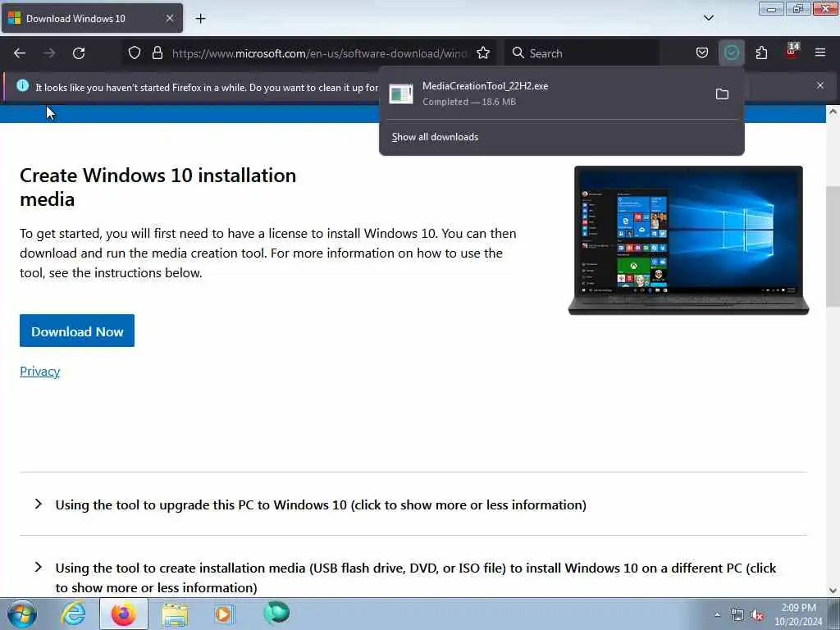Toggle the Downloads panel toolbar button
The width and height of the screenshot is (840, 630).
(731, 53)
